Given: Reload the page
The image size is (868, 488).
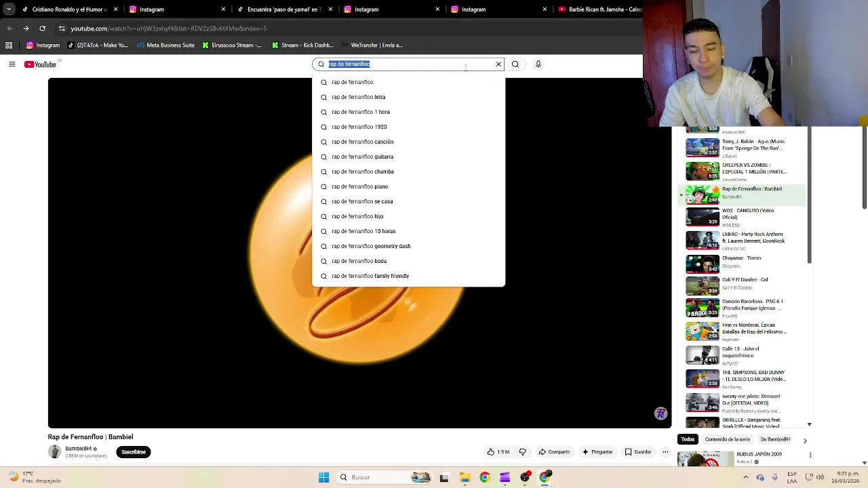Looking at the screenshot, I should click(x=42, y=28).
